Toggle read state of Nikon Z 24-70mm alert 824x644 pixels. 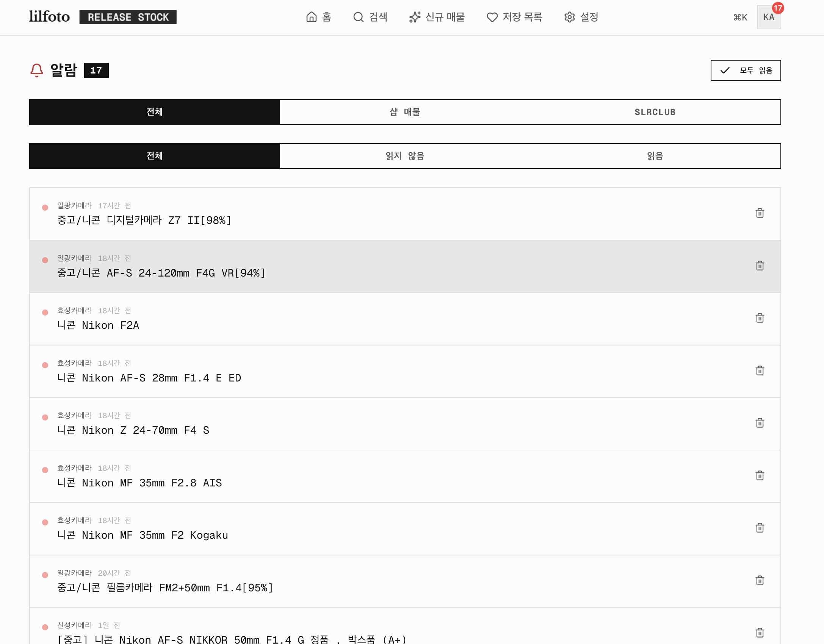(x=45, y=417)
